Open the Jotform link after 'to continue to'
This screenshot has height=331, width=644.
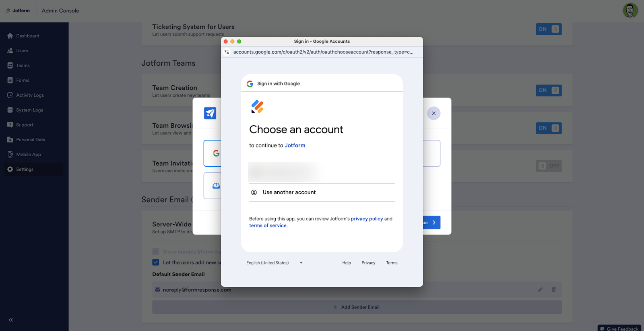(295, 145)
